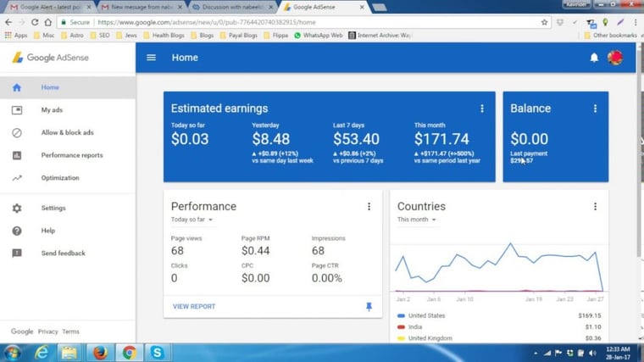The image size is (644, 362).
Task: Click the notifications bell icon
Action: (x=594, y=58)
